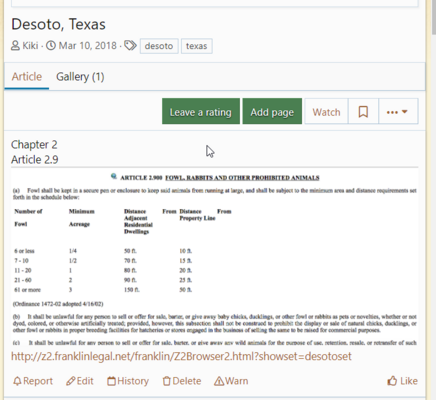Click the bookmark icon button
436x400 pixels.
363,112
